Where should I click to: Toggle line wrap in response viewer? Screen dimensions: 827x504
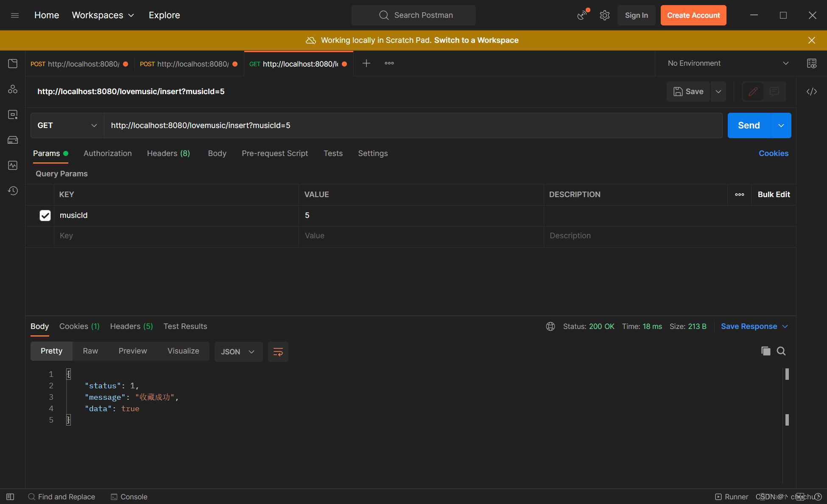coord(278,352)
